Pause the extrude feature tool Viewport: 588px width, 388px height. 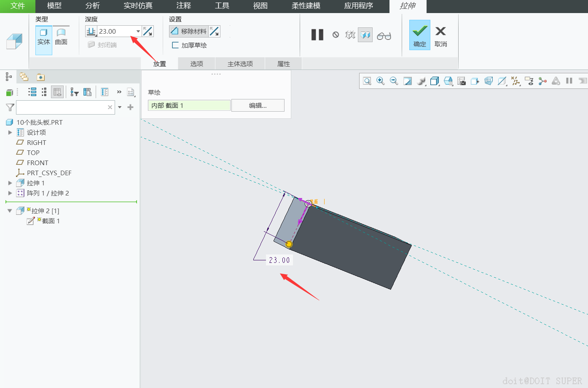[317, 35]
